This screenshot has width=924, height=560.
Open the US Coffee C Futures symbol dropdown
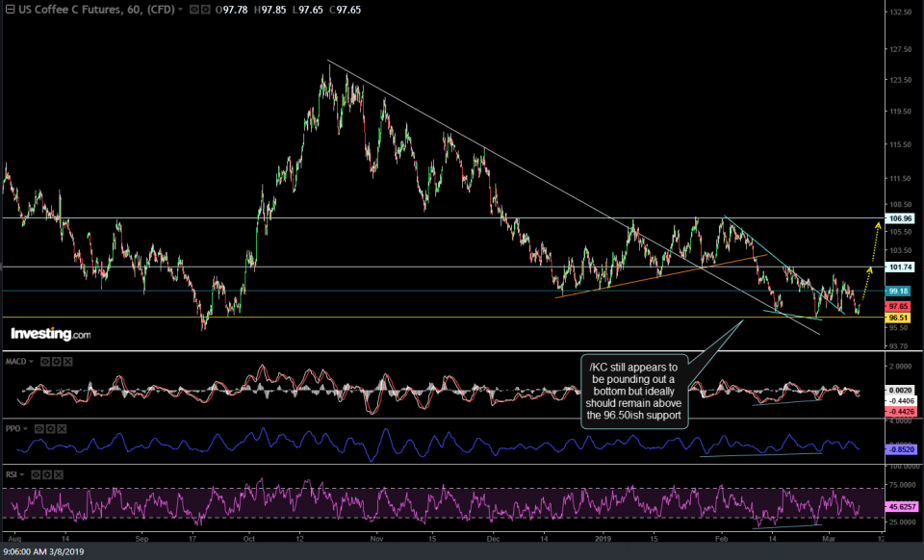coord(178,9)
